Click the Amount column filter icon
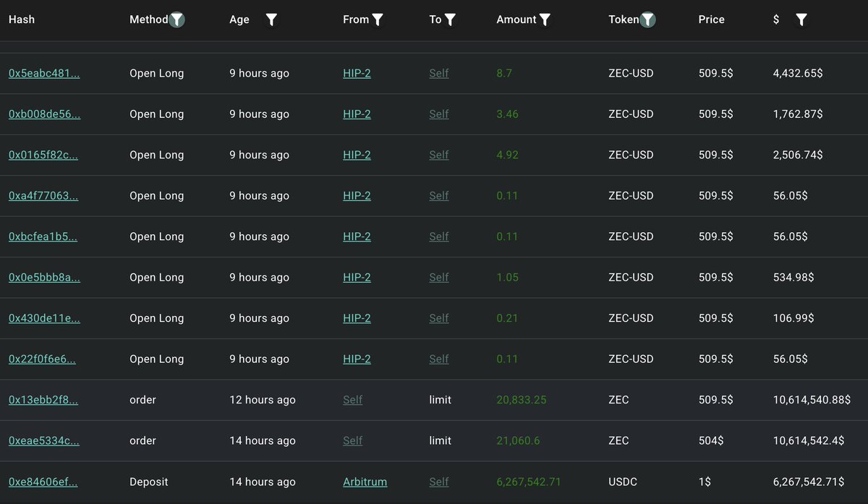This screenshot has width=868, height=504. click(545, 20)
